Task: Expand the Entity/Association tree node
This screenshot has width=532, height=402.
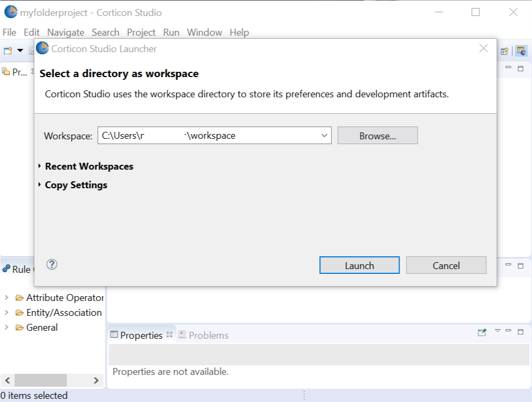Action: click(6, 313)
